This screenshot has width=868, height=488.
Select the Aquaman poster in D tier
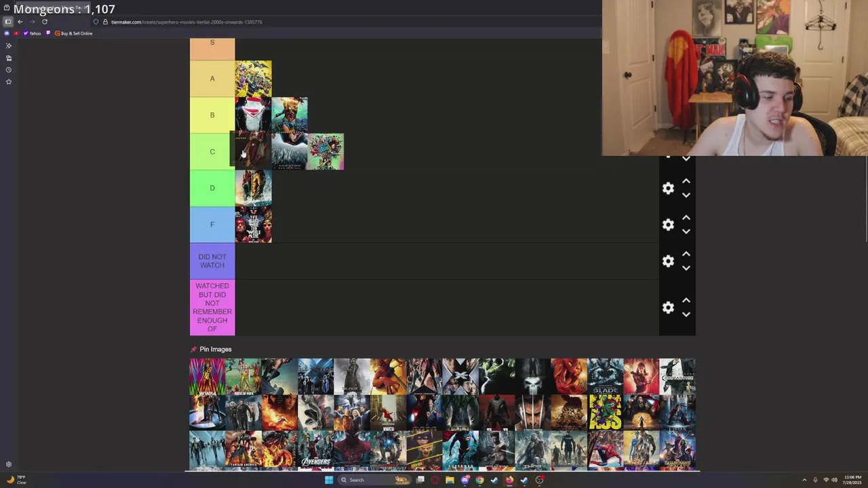click(x=254, y=188)
